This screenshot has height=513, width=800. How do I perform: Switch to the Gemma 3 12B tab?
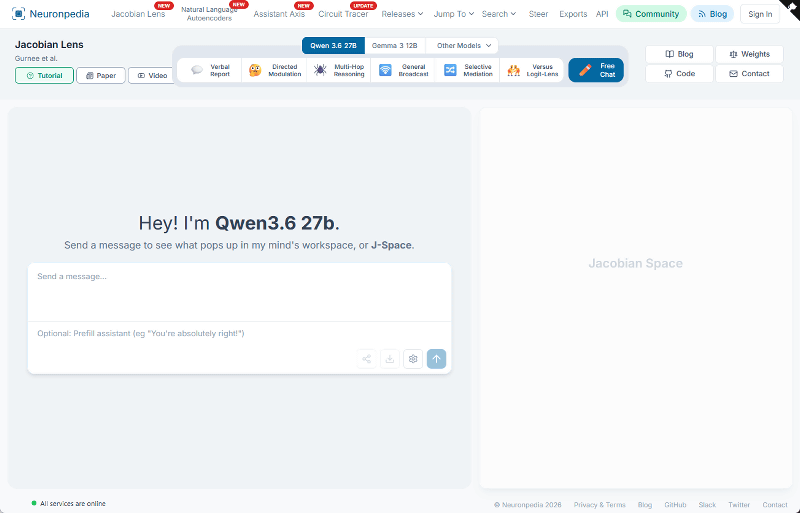394,45
